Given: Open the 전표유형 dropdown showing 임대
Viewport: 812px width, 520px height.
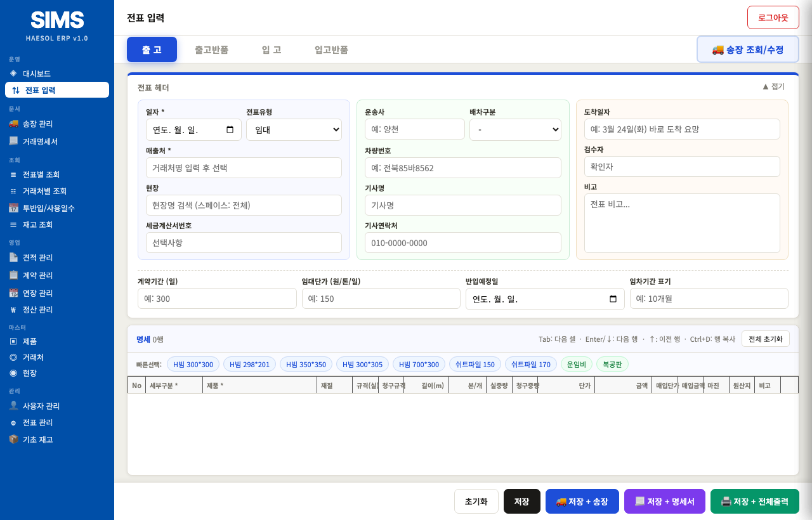Looking at the screenshot, I should (x=294, y=130).
